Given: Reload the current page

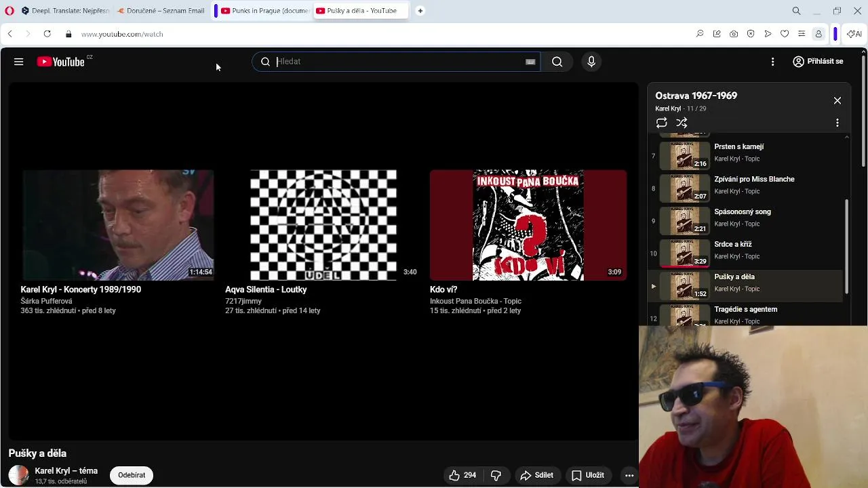Looking at the screenshot, I should [47, 34].
